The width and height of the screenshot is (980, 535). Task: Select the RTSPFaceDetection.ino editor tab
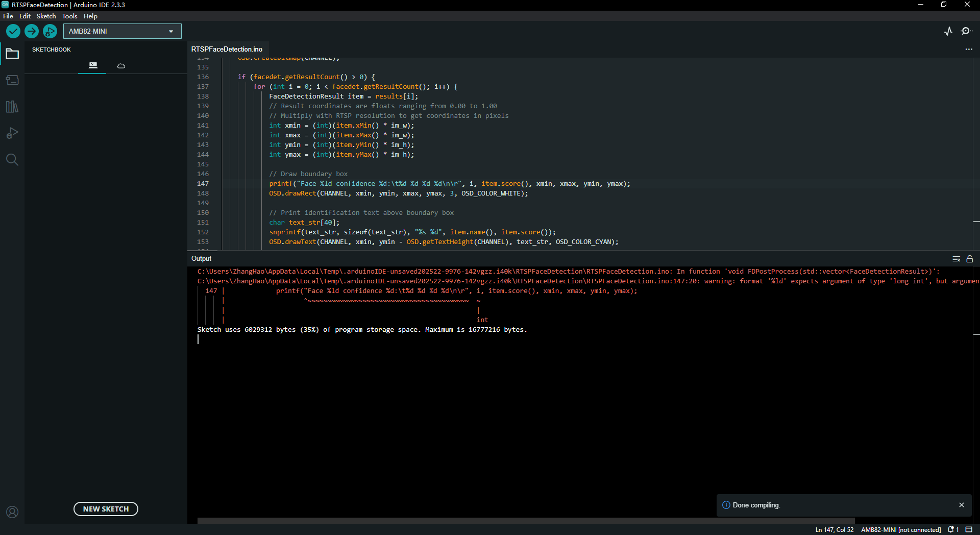[x=227, y=49]
